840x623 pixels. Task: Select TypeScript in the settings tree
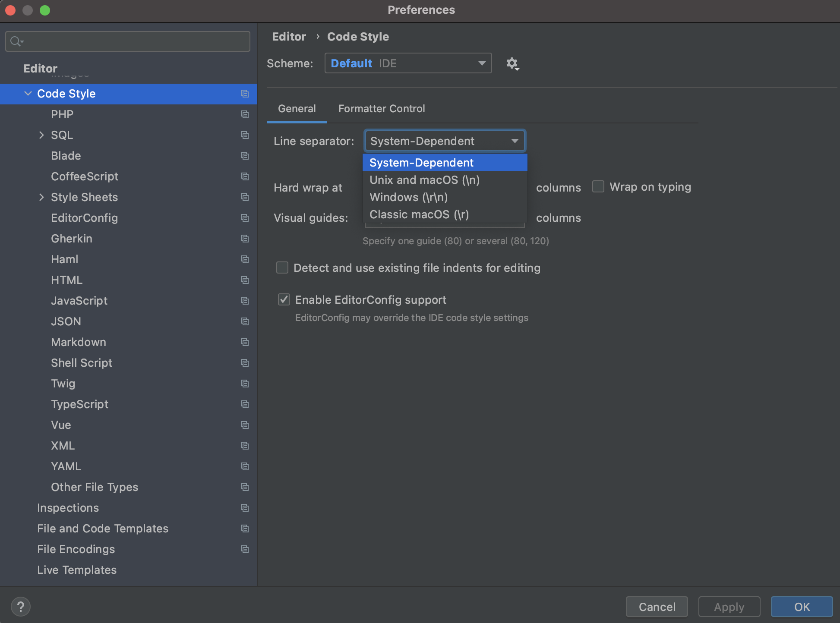(x=79, y=404)
